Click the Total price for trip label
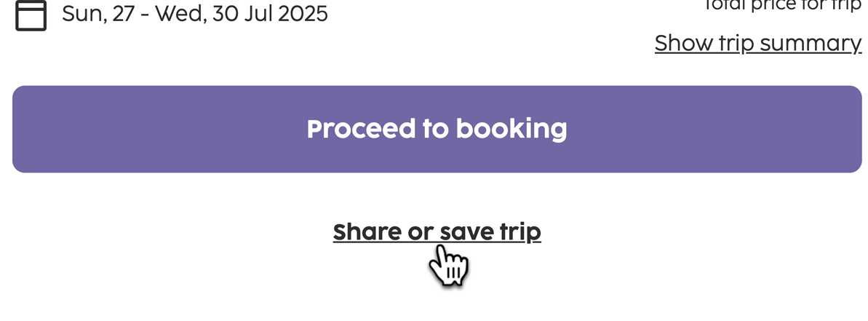This screenshot has width=868, height=321. coord(781,6)
